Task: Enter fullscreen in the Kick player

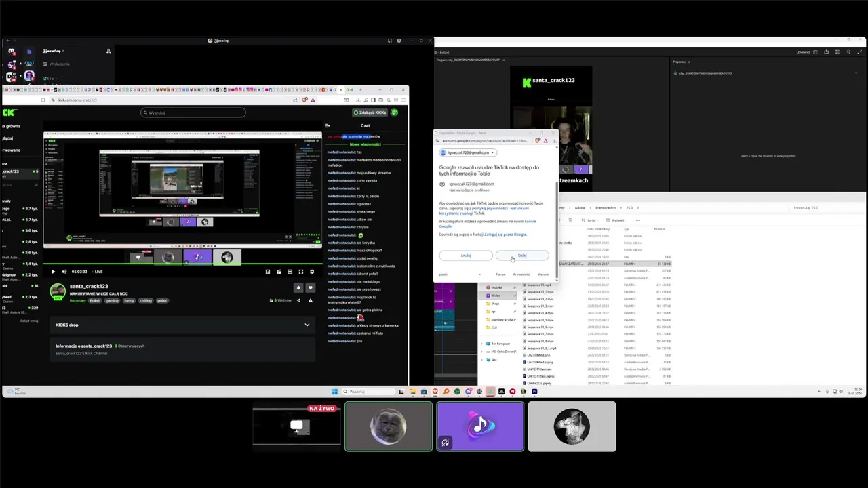Action: point(301,272)
